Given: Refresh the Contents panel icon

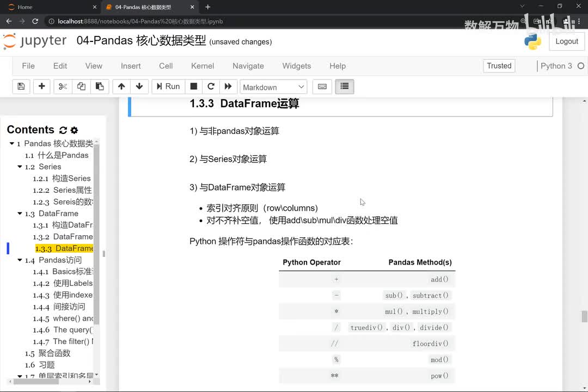Looking at the screenshot, I should [x=63, y=130].
